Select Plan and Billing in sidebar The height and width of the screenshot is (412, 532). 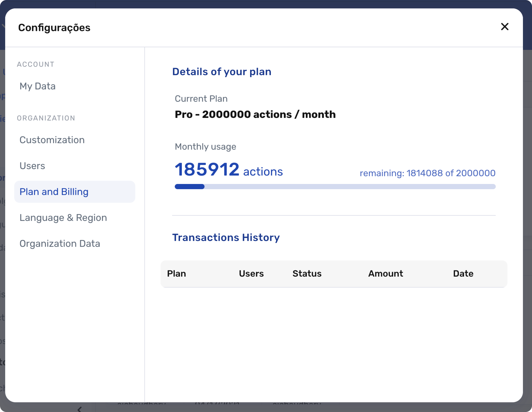54,192
